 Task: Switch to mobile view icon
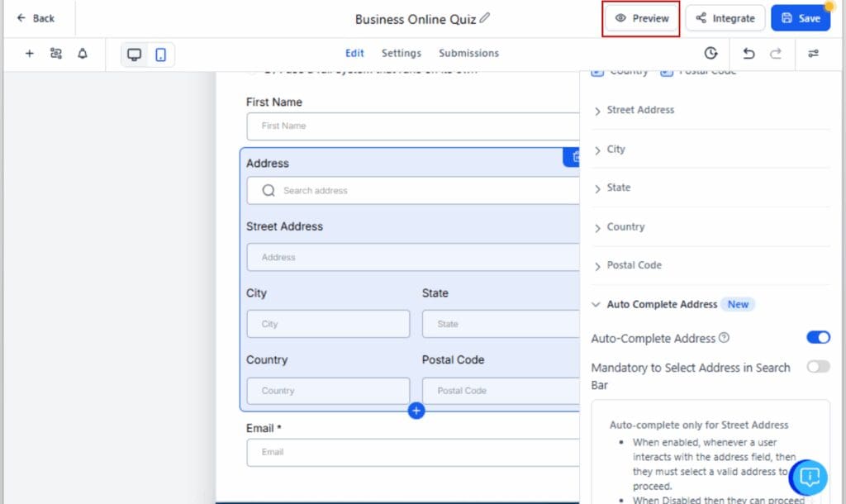click(x=160, y=52)
